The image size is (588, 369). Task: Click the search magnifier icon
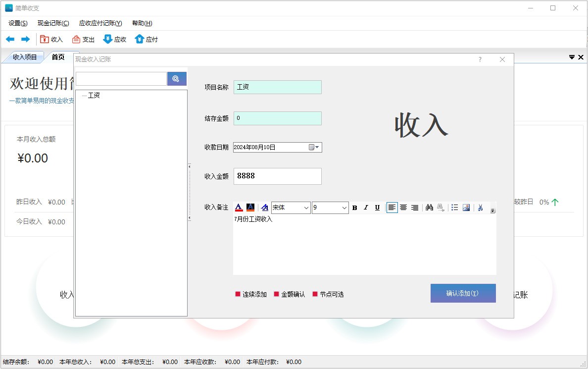(x=177, y=78)
